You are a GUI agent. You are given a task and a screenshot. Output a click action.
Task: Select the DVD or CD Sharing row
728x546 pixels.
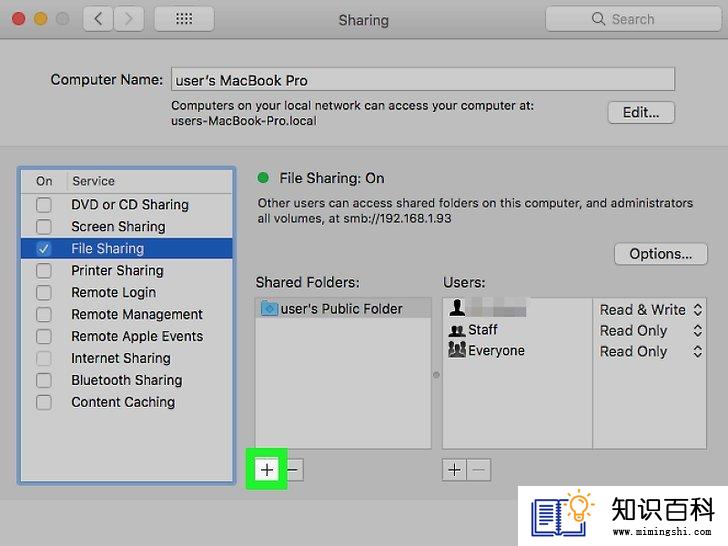click(x=126, y=205)
